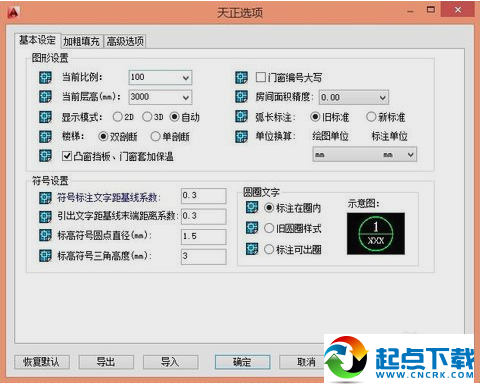This screenshot has height=384, width=481.
Task: Open the mm unit conversion dropdown
Action: [365, 155]
